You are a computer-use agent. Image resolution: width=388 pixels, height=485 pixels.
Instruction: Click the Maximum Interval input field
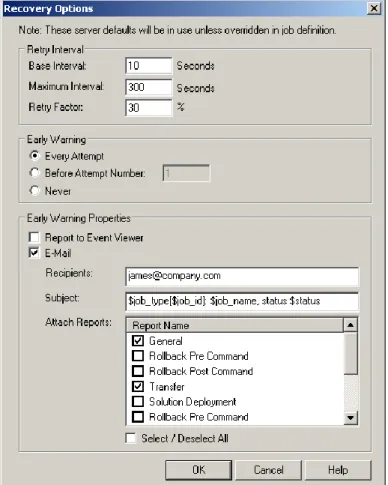[x=149, y=87]
